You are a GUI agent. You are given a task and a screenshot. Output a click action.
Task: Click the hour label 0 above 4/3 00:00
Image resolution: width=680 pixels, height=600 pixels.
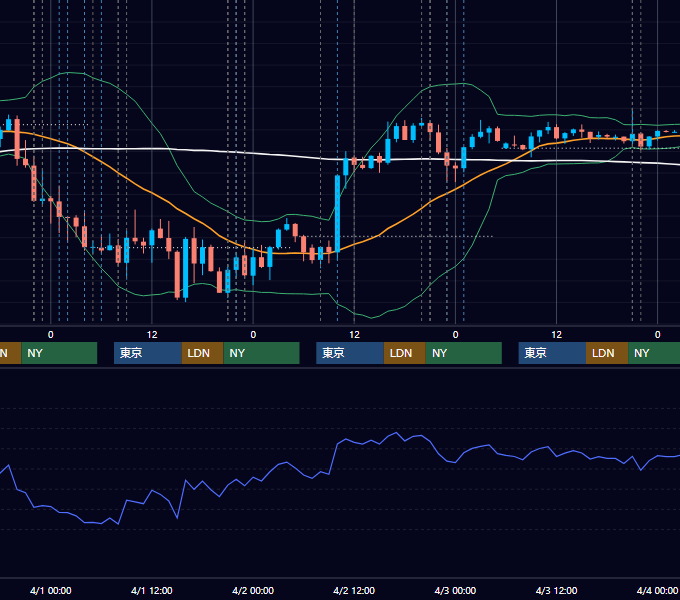455,335
